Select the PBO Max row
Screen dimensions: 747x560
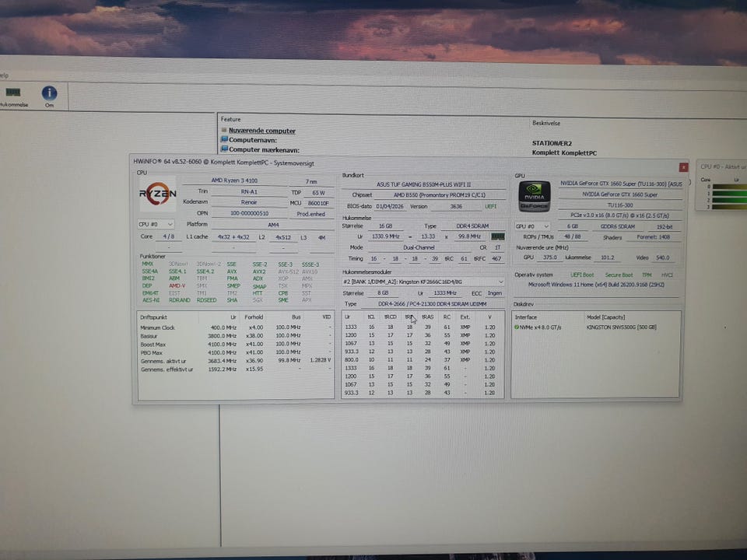[236, 353]
